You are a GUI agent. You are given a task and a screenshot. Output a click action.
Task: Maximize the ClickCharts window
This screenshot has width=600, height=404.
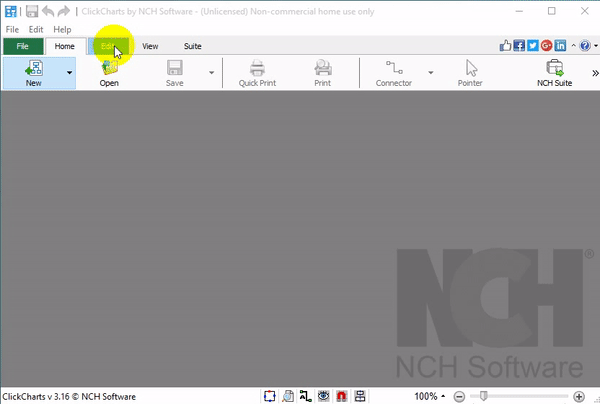(552, 11)
